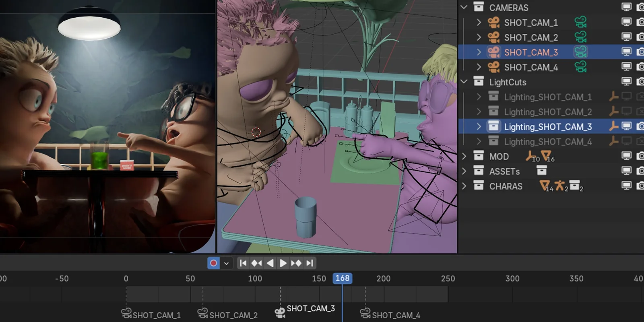
Task: Click the Lighting_SHOT_CAM_1 collection icon
Action: [493, 97]
